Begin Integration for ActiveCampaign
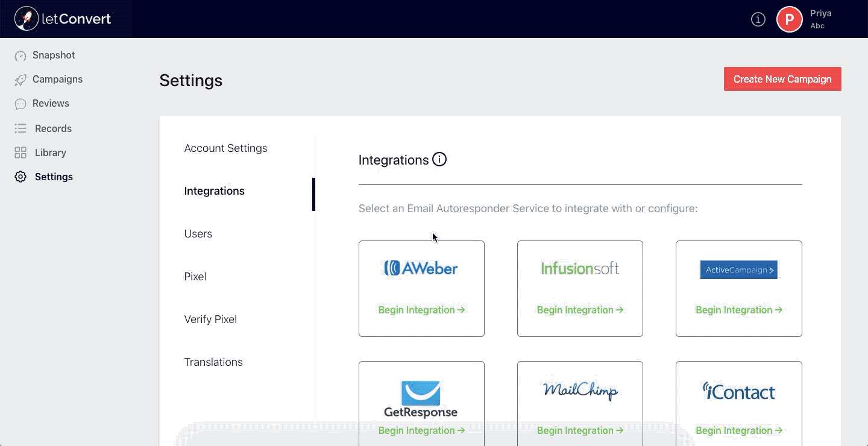868x446 pixels. [739, 310]
